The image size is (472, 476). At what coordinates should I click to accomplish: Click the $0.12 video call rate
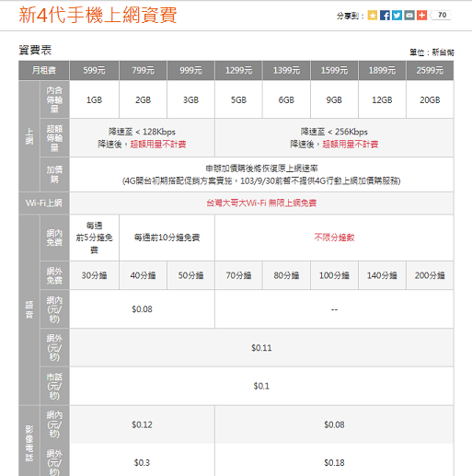(142, 424)
